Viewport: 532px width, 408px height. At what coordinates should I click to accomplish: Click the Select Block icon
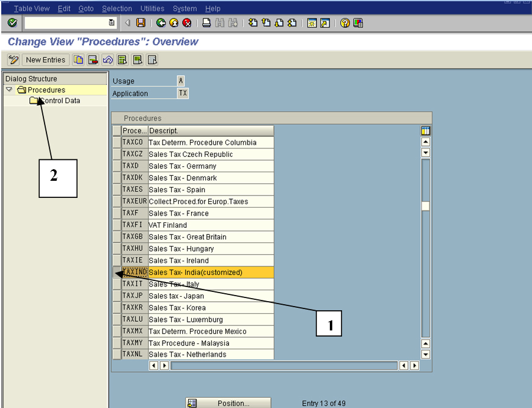pos(137,60)
